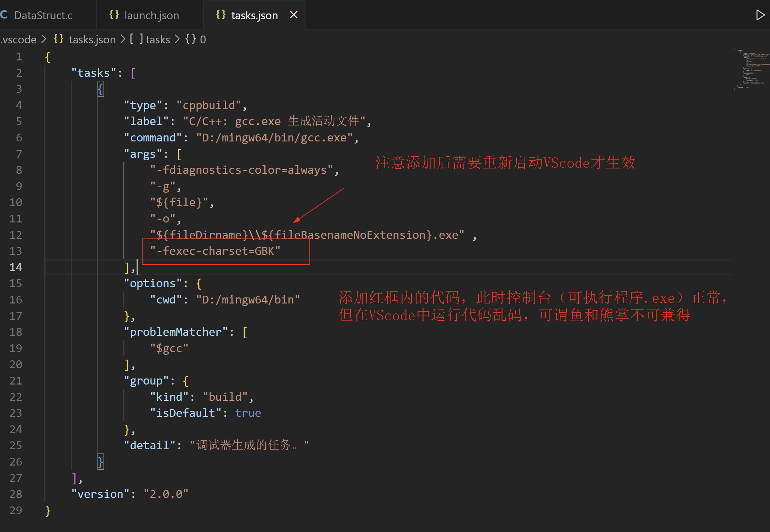Click the fileBasenameNoExtension .exe argument
Image resolution: width=770 pixels, height=532 pixels.
(307, 235)
